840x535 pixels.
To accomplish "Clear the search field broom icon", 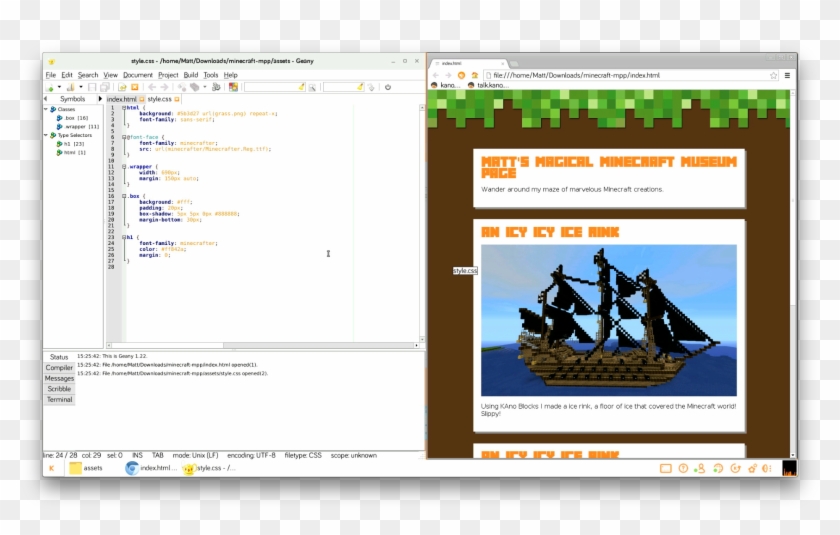I will click(x=301, y=87).
